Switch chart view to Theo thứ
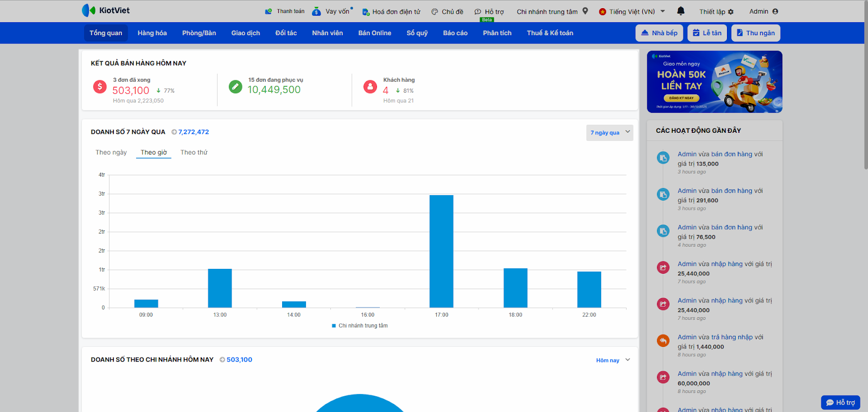 194,152
